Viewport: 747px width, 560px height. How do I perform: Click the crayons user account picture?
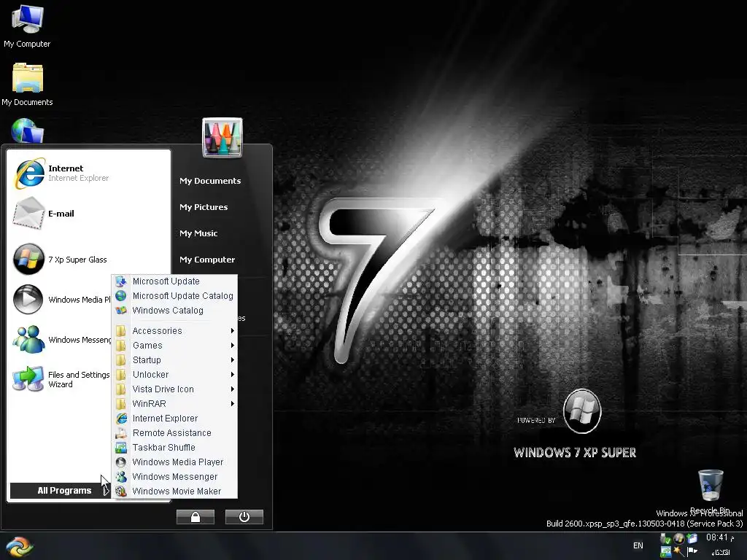pos(222,137)
